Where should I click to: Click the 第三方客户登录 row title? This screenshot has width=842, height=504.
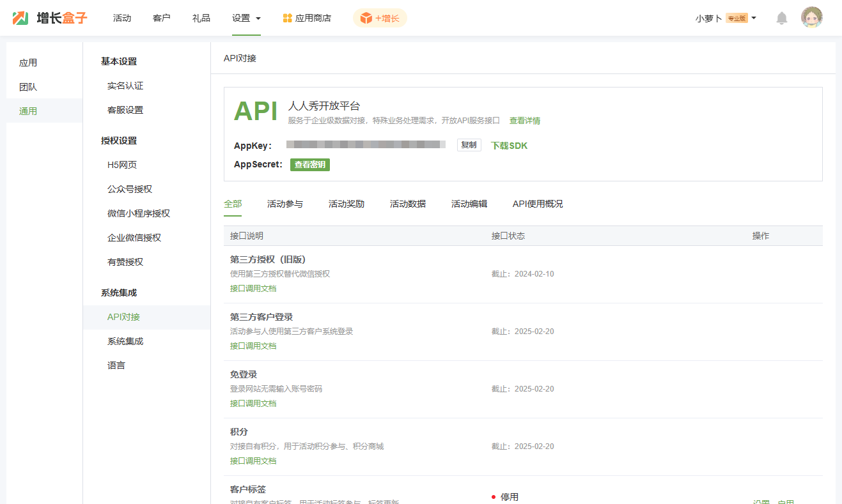pos(261,317)
